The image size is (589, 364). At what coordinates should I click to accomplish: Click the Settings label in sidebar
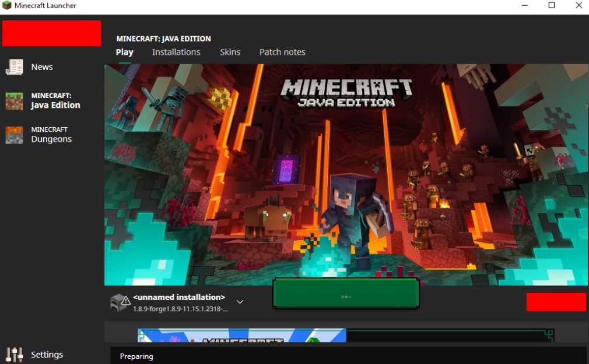(47, 355)
